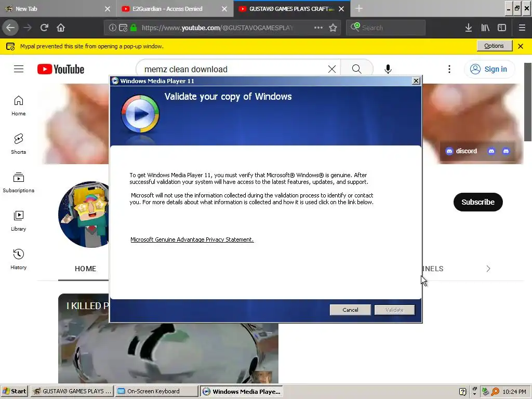Screen dimensions: 532x399
Task: Click the Subscribe button
Action: [x=478, y=202]
